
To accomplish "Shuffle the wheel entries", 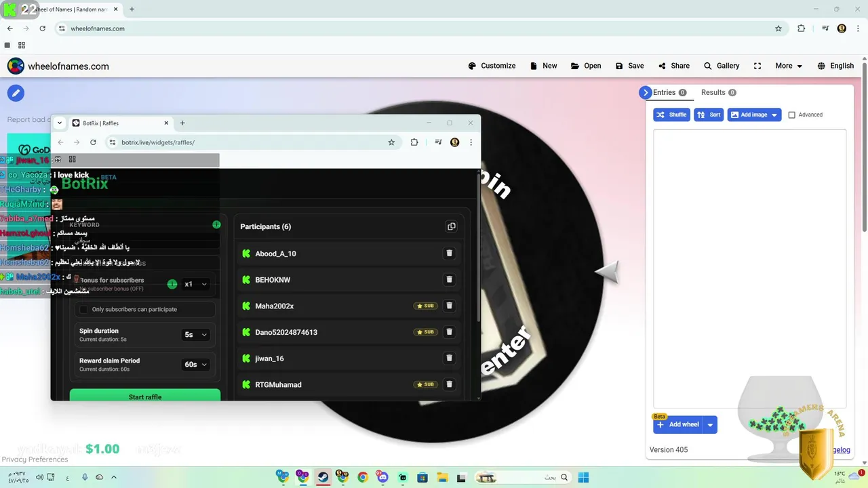I will click(671, 115).
